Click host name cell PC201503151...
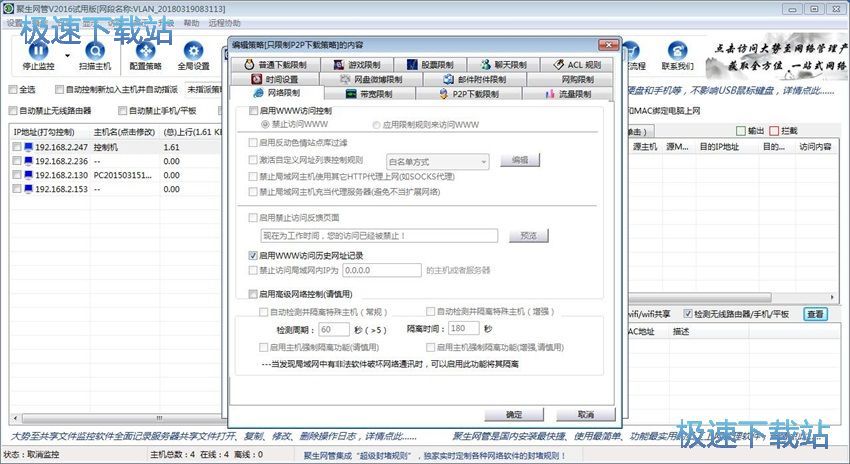 tap(123, 175)
